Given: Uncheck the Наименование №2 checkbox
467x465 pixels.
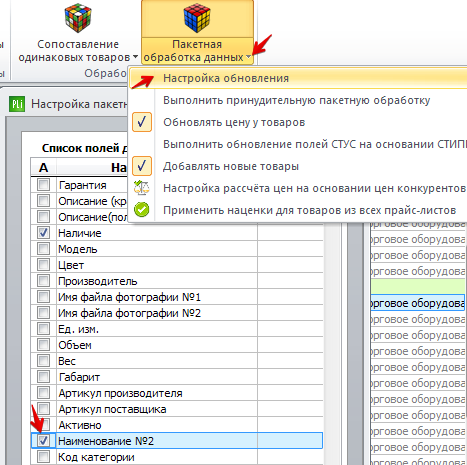Looking at the screenshot, I should click(43, 441).
